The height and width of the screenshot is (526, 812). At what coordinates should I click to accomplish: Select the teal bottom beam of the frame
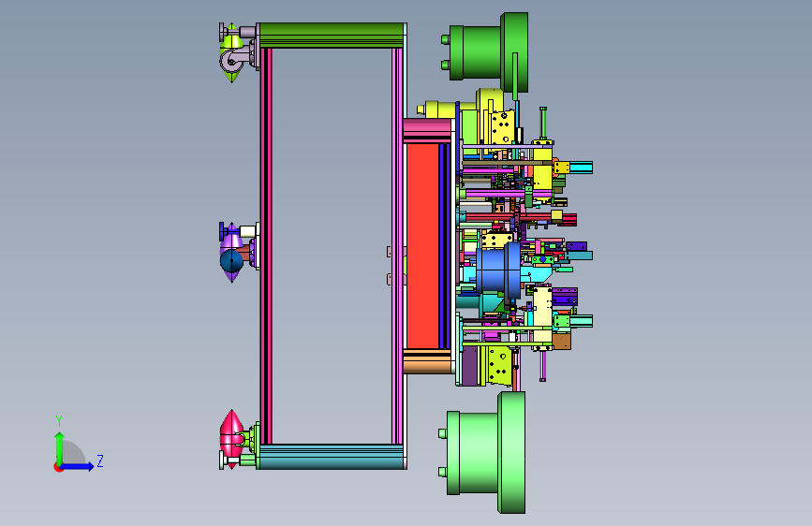point(332,457)
